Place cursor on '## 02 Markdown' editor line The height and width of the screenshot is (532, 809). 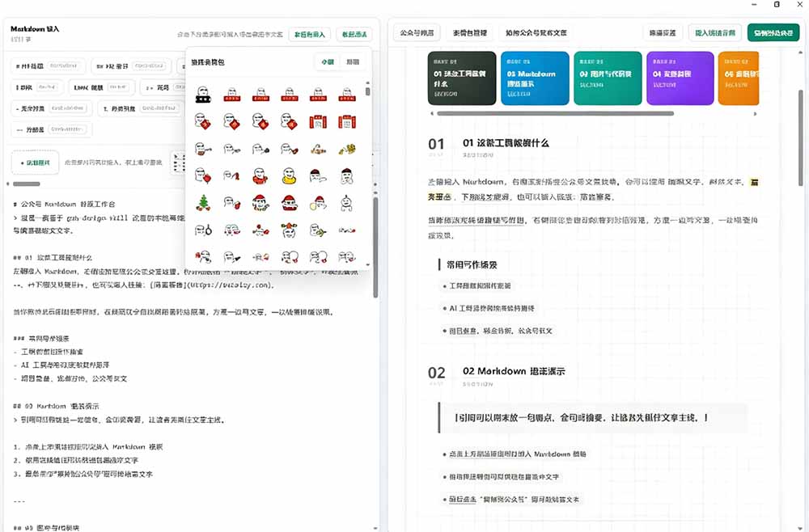pos(57,406)
